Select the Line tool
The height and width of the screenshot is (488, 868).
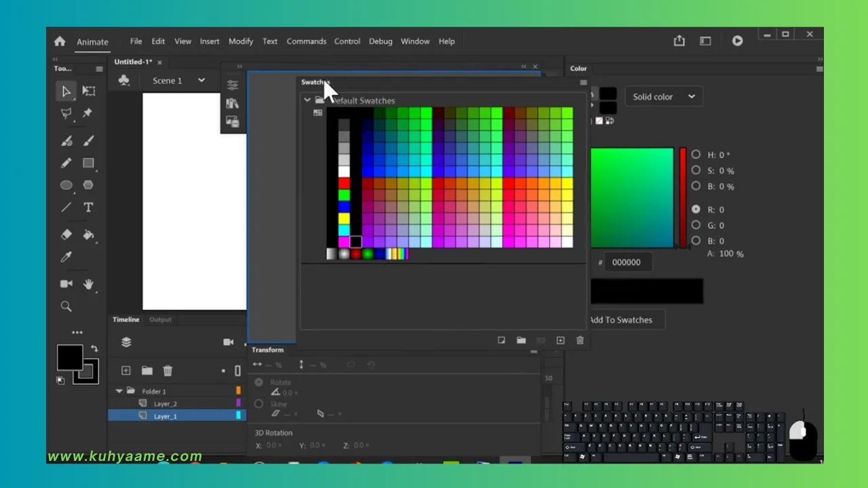click(x=66, y=207)
